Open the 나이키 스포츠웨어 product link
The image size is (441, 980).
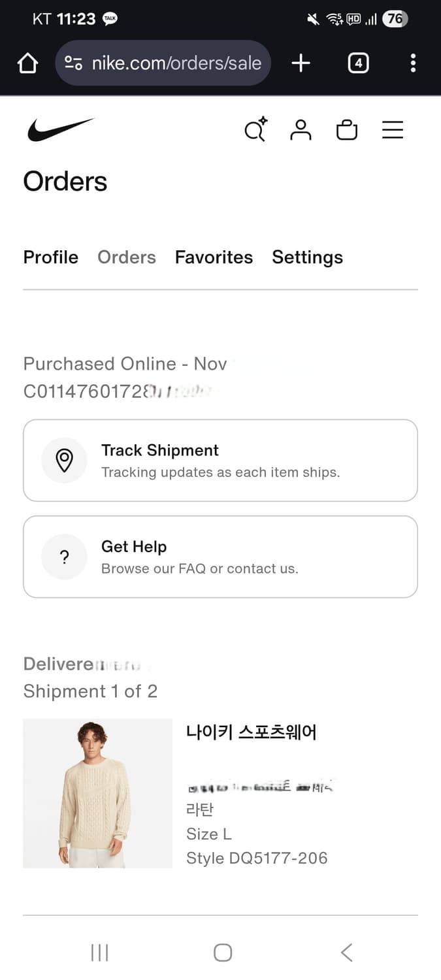coord(252,732)
